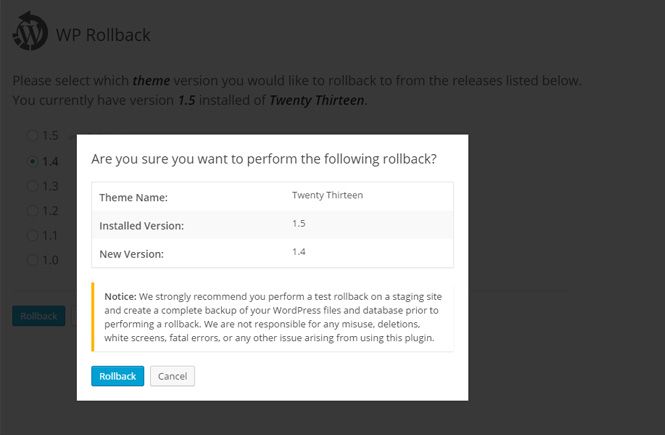Pick the 1.0 version radio option
The image size is (665, 435).
32,260
